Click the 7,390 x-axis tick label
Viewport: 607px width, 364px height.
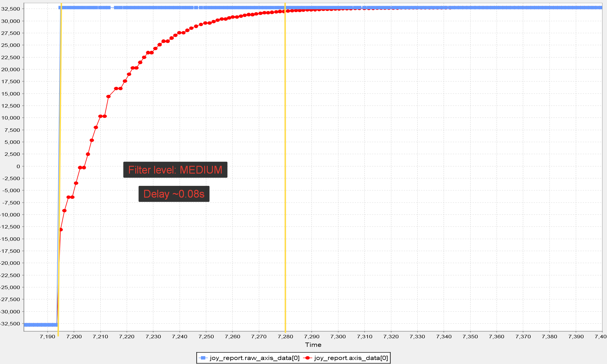(576, 337)
